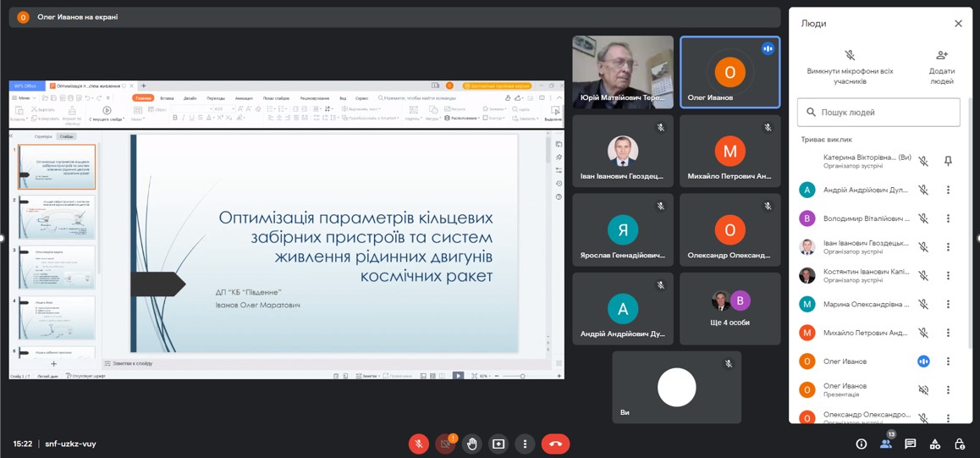Open the Activities panel icon
The image size is (980, 458).
click(935, 444)
